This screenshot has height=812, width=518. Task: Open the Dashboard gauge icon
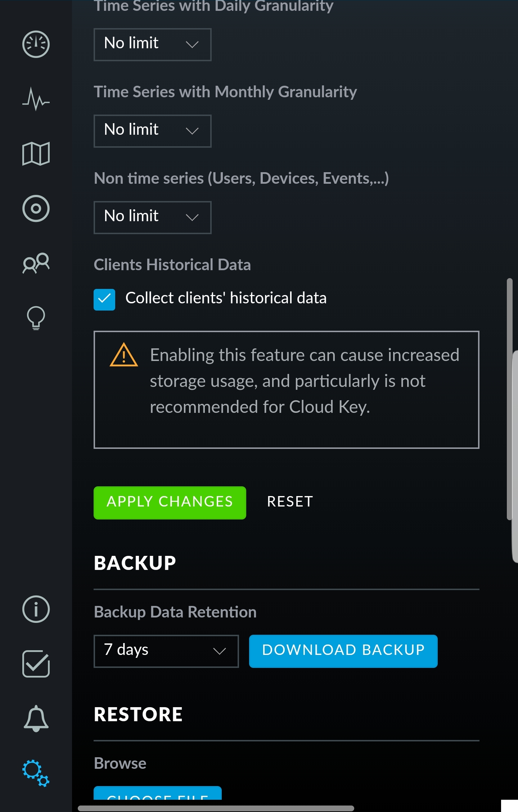click(36, 44)
